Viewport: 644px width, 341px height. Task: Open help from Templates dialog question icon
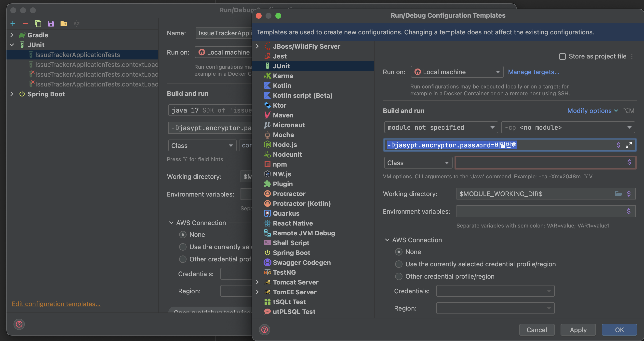[265, 330]
